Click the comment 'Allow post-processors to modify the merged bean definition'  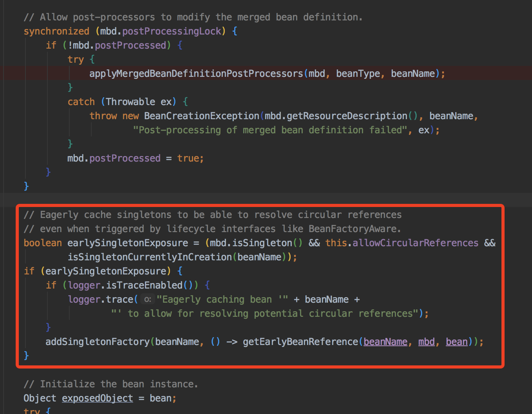[x=193, y=17]
